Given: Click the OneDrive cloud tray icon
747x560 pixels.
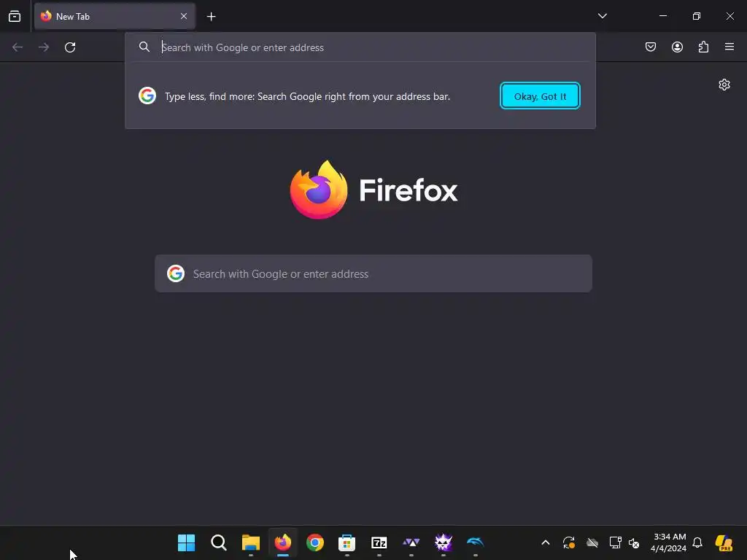Looking at the screenshot, I should [592, 542].
